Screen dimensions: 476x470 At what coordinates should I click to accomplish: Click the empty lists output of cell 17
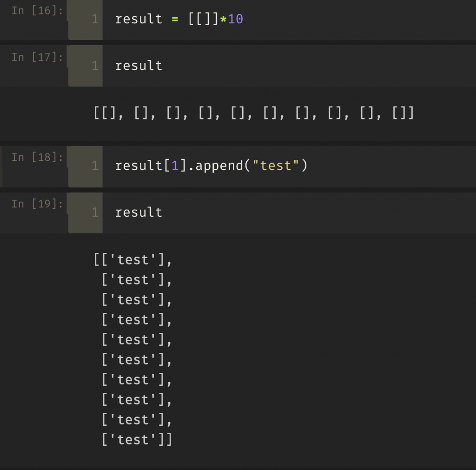[253, 113]
